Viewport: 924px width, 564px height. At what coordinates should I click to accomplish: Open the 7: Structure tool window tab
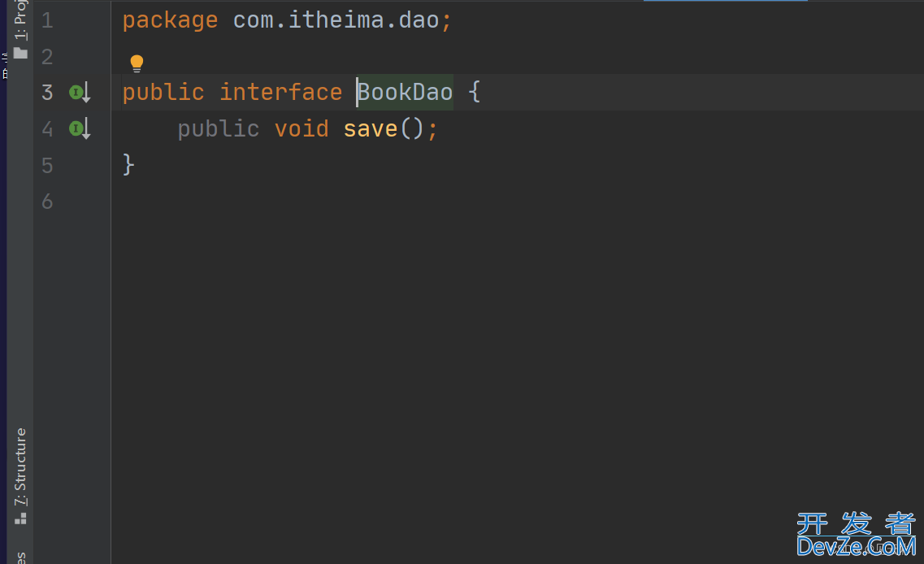tap(20, 466)
